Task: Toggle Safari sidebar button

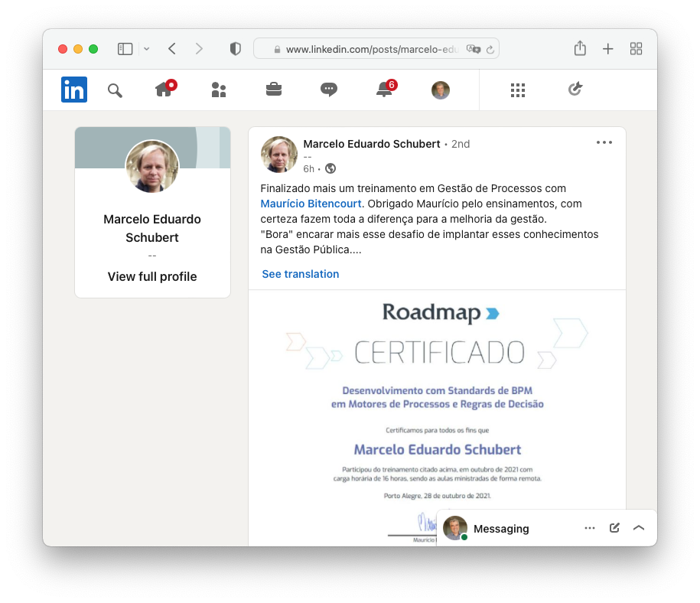Action: click(125, 49)
